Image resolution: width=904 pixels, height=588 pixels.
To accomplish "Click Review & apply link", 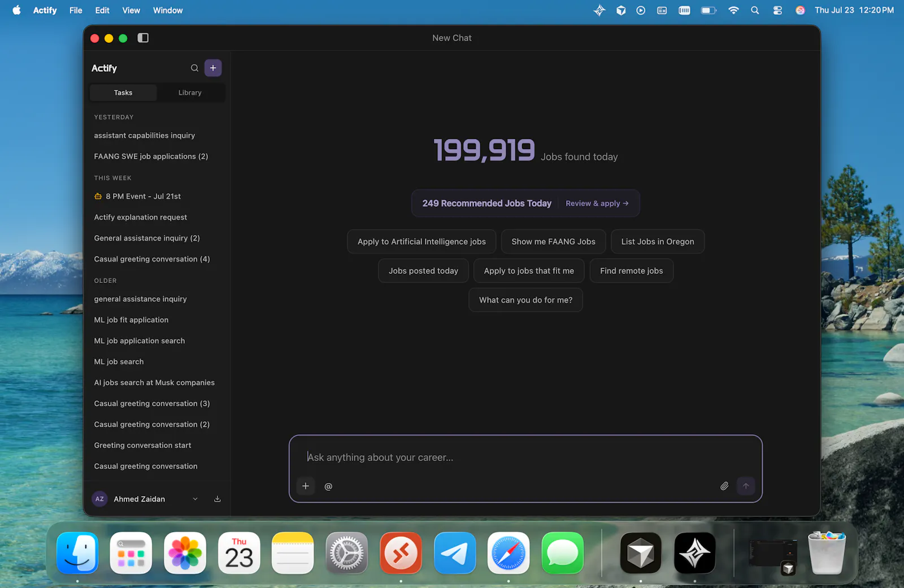I will 597,203.
